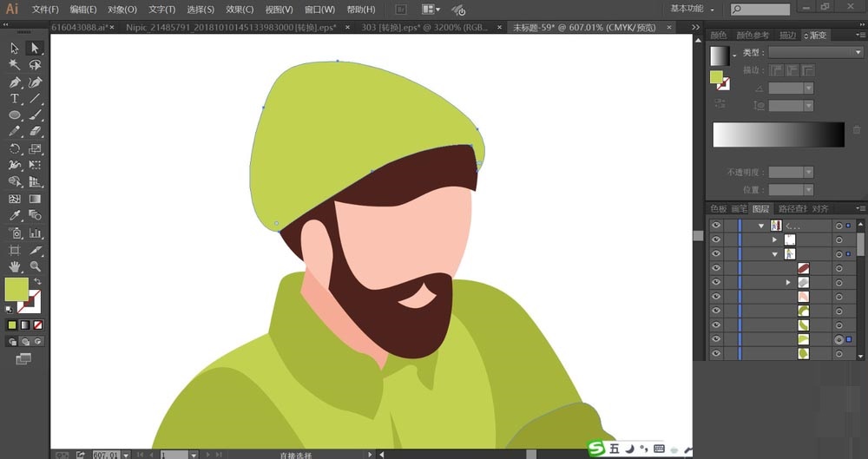Toggle visibility of the dark red brush sublayer
Screen dimensions: 868x459
coord(716,268)
